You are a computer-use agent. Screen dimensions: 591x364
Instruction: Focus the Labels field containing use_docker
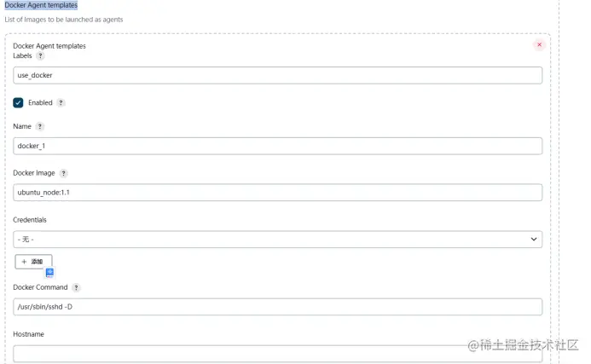pos(277,75)
